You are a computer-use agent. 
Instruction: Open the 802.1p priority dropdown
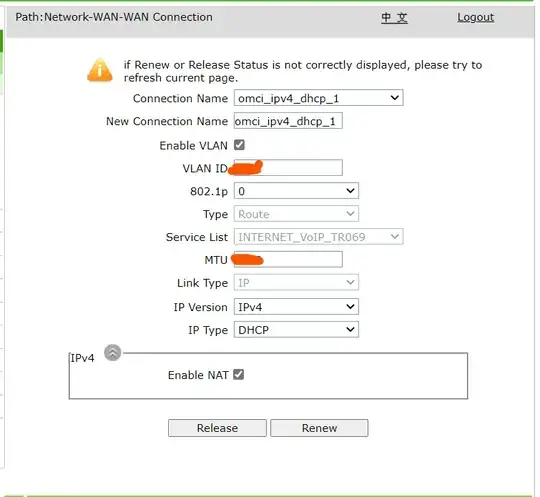tap(296, 191)
